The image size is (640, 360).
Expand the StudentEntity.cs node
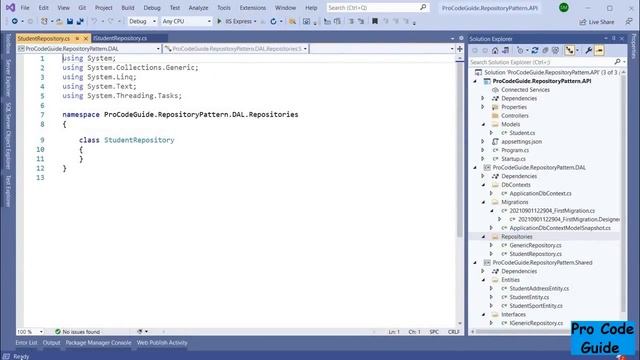491,297
